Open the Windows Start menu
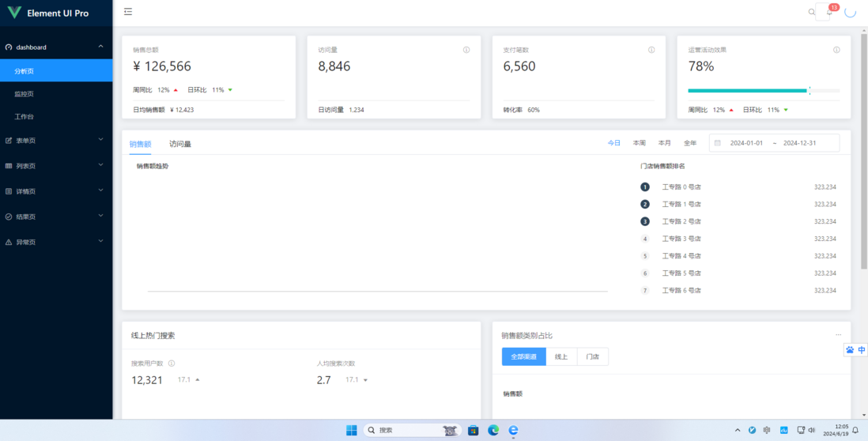The width and height of the screenshot is (868, 441). (x=352, y=430)
